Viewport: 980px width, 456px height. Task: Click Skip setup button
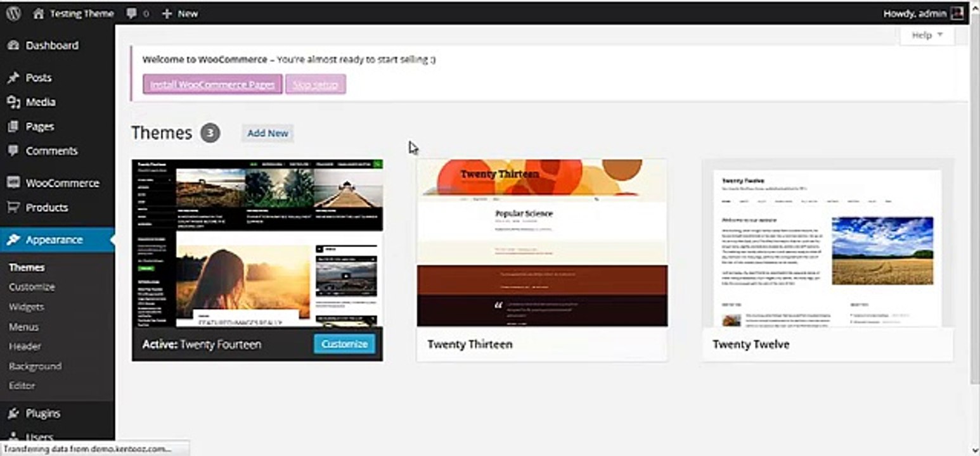click(315, 84)
